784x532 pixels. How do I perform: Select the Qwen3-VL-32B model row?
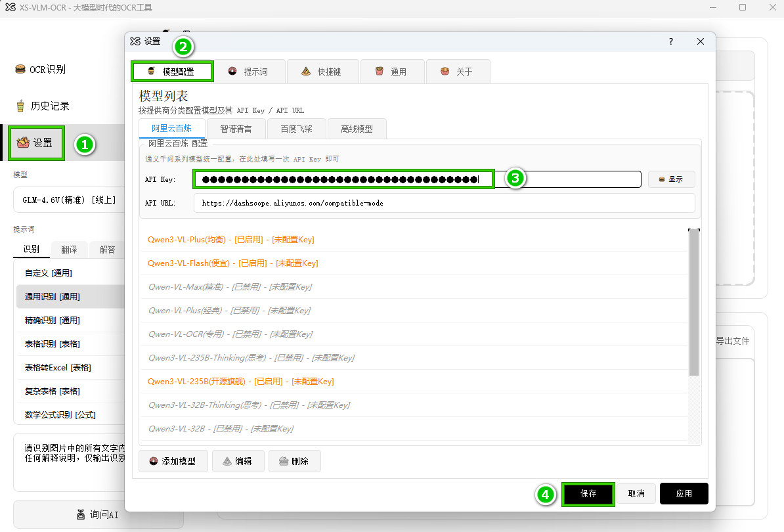coord(414,428)
